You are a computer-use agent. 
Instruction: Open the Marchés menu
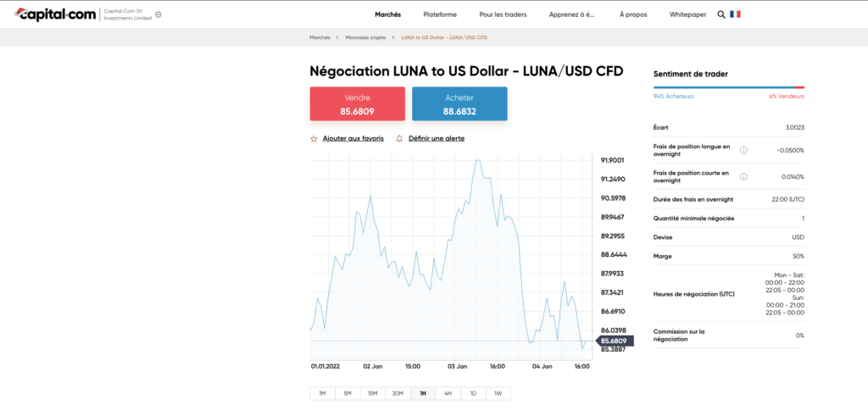(x=387, y=15)
